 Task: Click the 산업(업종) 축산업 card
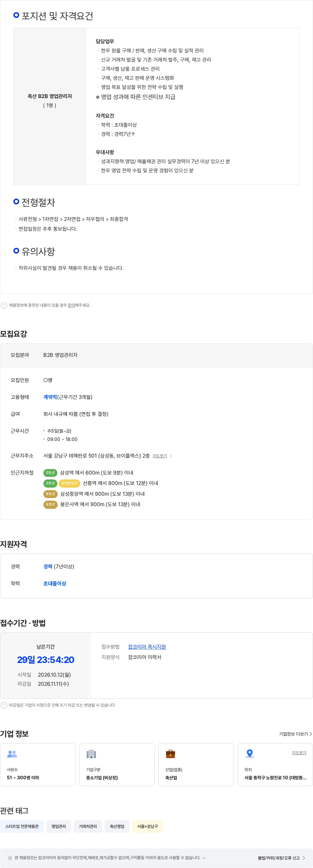pyautogui.click(x=196, y=765)
